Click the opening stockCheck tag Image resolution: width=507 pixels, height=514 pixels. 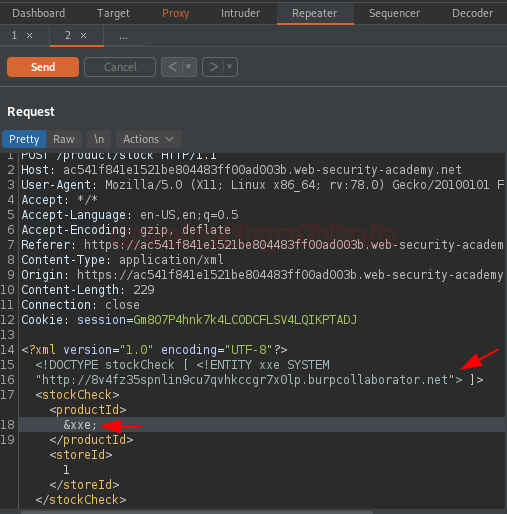[77, 395]
